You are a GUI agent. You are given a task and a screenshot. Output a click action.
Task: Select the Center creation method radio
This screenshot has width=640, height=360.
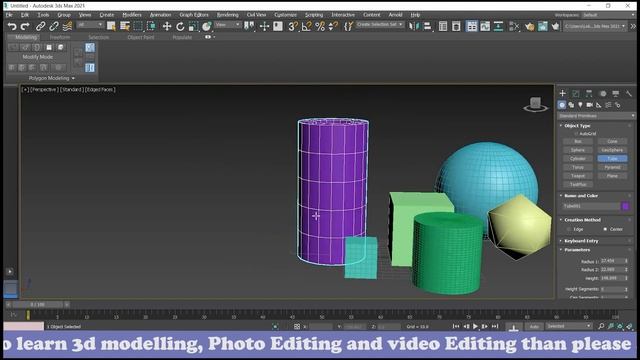point(605,229)
